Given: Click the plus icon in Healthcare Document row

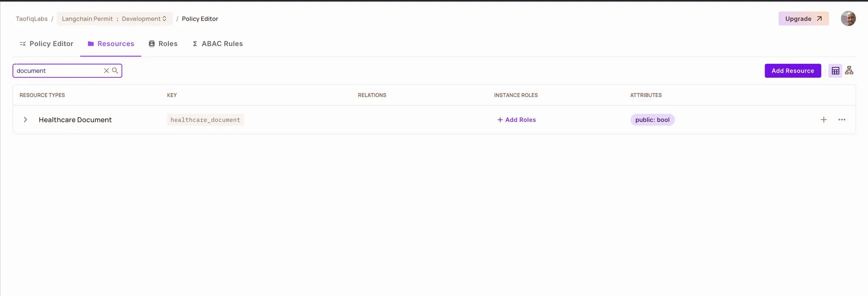Looking at the screenshot, I should pyautogui.click(x=823, y=120).
